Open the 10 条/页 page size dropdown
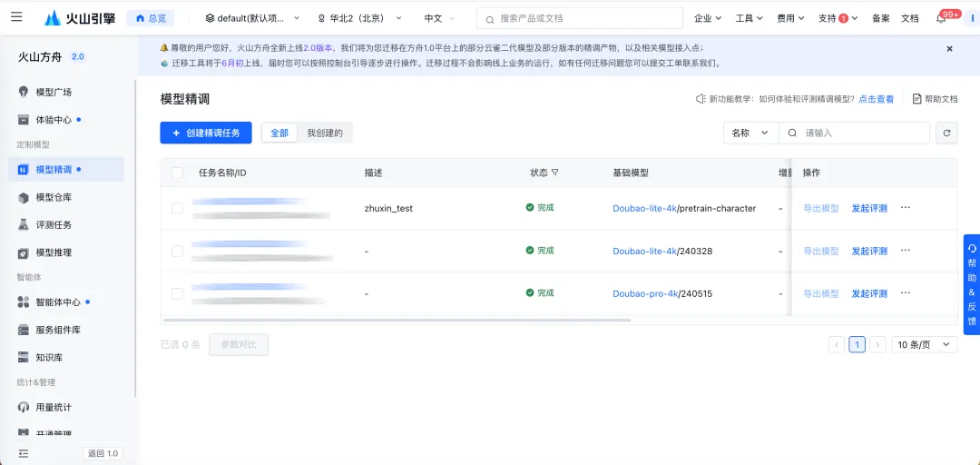The width and height of the screenshot is (980, 465). 925,344
